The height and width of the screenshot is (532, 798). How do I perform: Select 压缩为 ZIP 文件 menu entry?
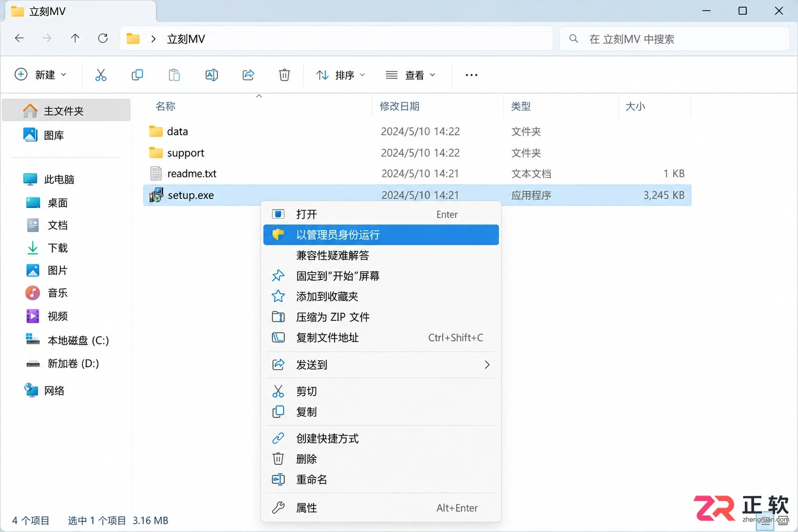pos(381,317)
